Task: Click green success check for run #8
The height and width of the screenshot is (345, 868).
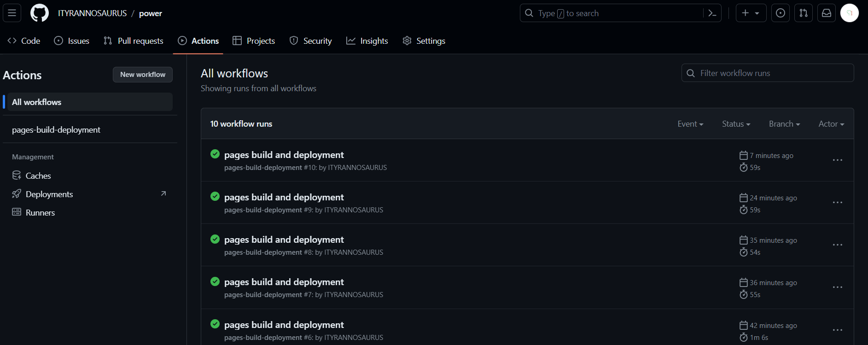Action: point(215,239)
